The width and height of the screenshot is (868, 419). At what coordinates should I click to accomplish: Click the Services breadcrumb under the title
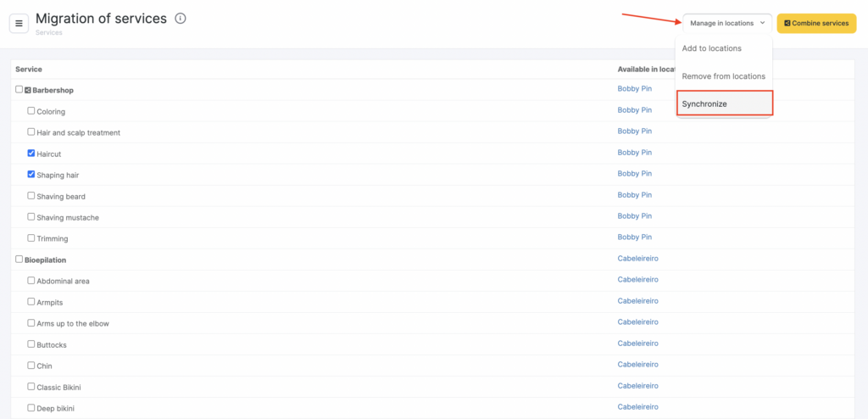tap(48, 32)
